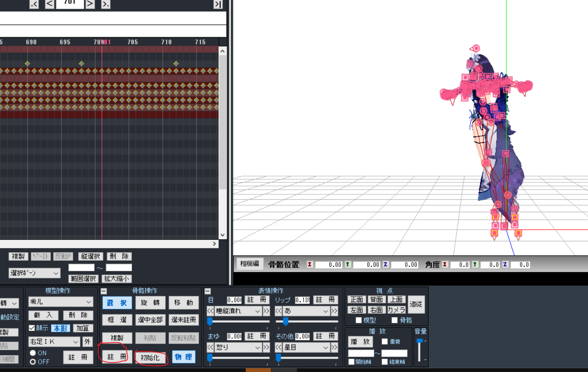
Task: Go to last frame with >| button
Action: [218, 4]
